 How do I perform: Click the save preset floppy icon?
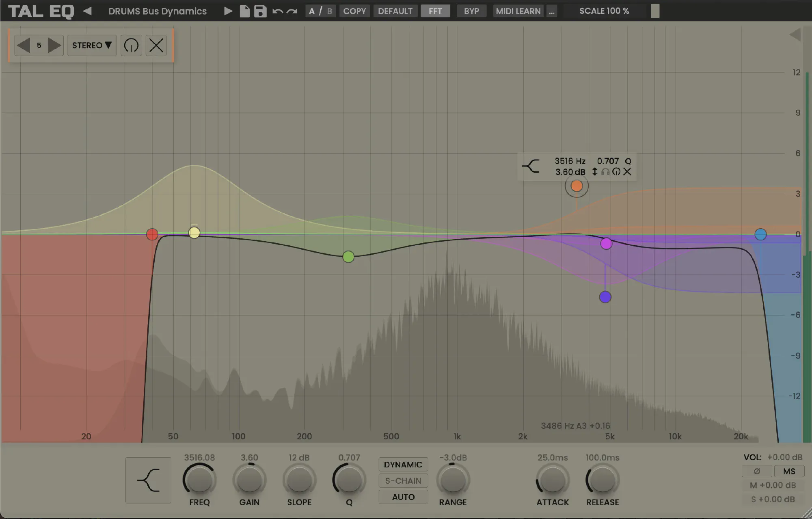pyautogui.click(x=260, y=11)
